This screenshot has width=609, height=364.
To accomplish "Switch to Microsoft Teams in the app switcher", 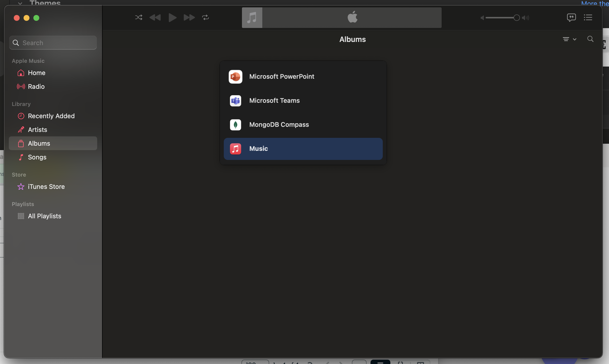I will click(x=274, y=101).
